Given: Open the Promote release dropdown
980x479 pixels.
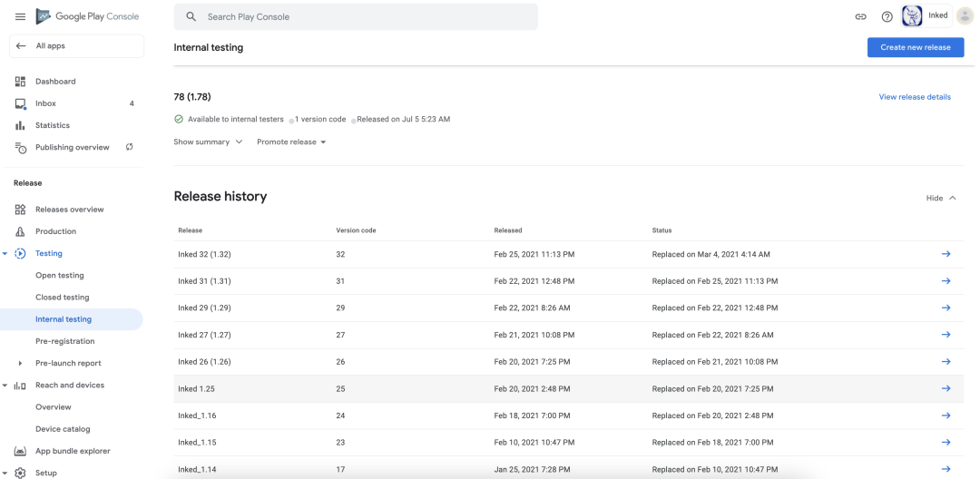Looking at the screenshot, I should [x=291, y=142].
